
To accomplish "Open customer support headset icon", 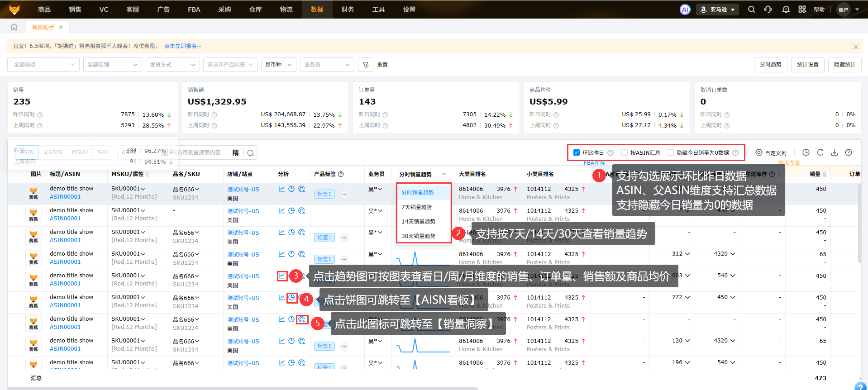I will 768,10.
